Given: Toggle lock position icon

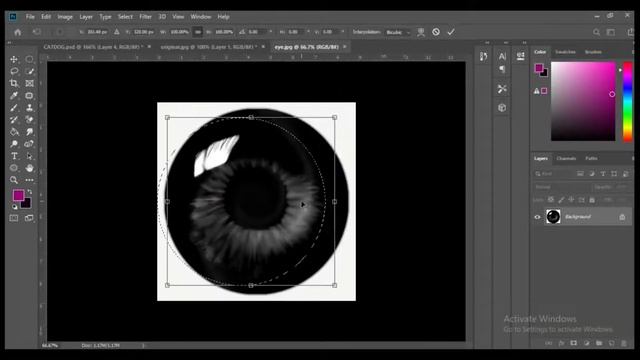Looking at the screenshot, I should click(x=571, y=200).
